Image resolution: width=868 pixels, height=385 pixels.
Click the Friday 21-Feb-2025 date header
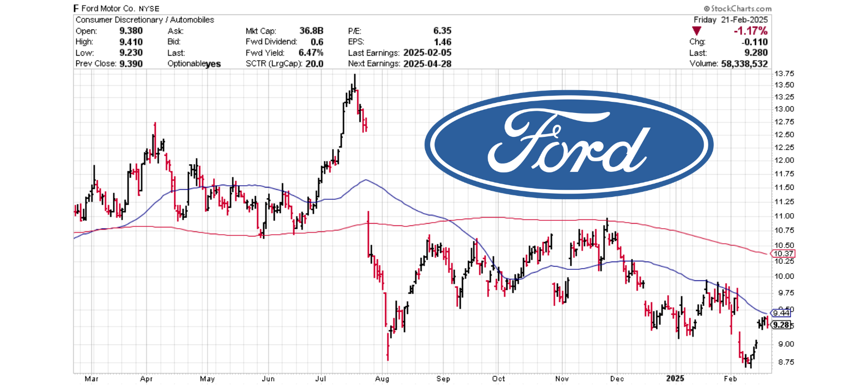(x=731, y=20)
